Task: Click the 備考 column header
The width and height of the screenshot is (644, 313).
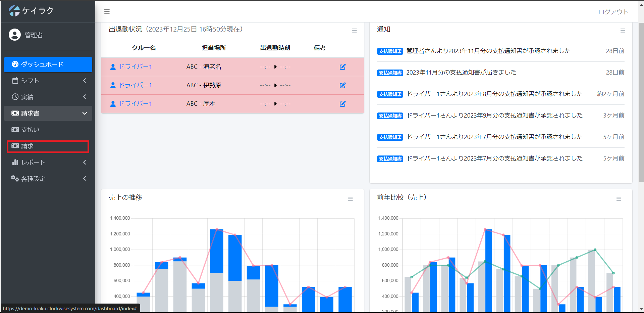Action: click(x=320, y=48)
